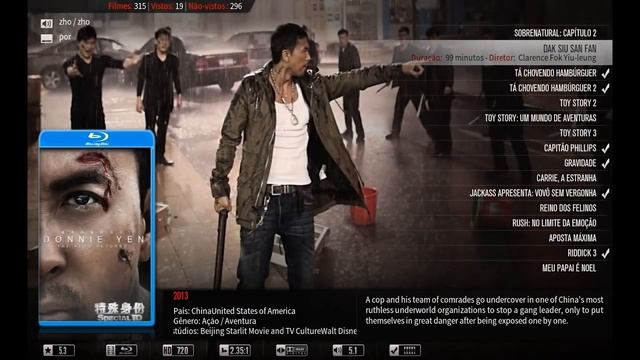Image resolution: width=640 pixels, height=360 pixels.
Task: Click 'País: ChinaUnited States of America' line
Action: (x=234, y=311)
